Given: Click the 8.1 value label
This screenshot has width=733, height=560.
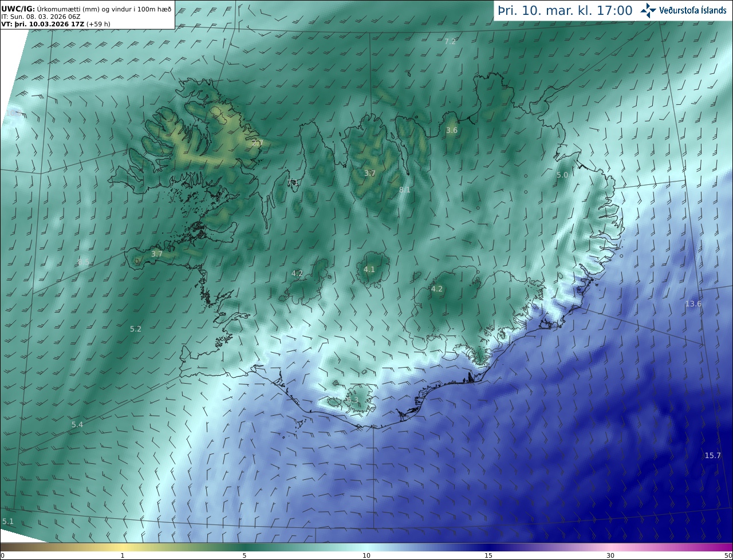Looking at the screenshot, I should click(x=405, y=190).
